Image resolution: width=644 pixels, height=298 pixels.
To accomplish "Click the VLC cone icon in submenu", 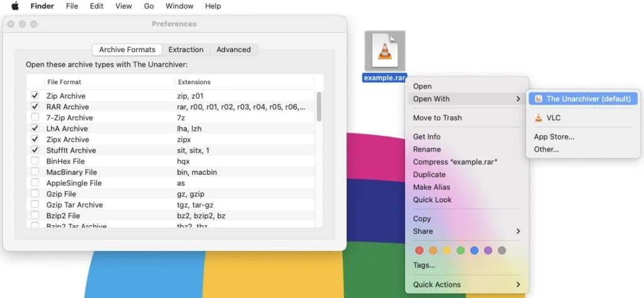I will click(x=539, y=118).
